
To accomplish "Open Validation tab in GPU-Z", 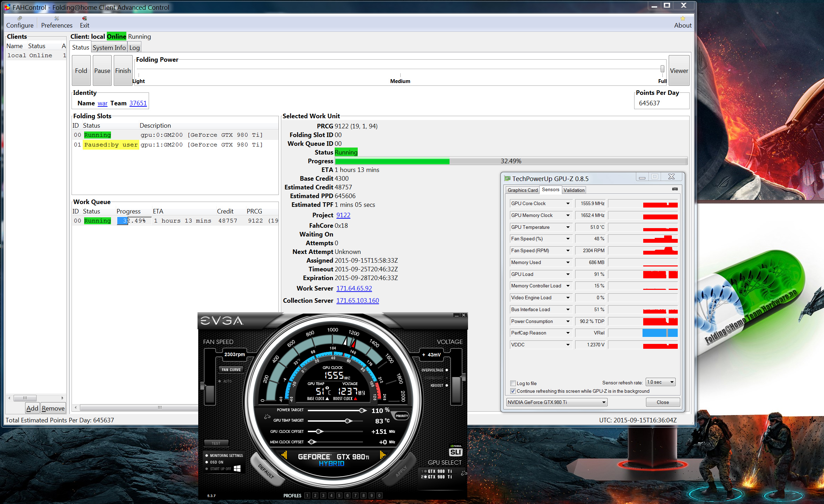I will tap(574, 190).
